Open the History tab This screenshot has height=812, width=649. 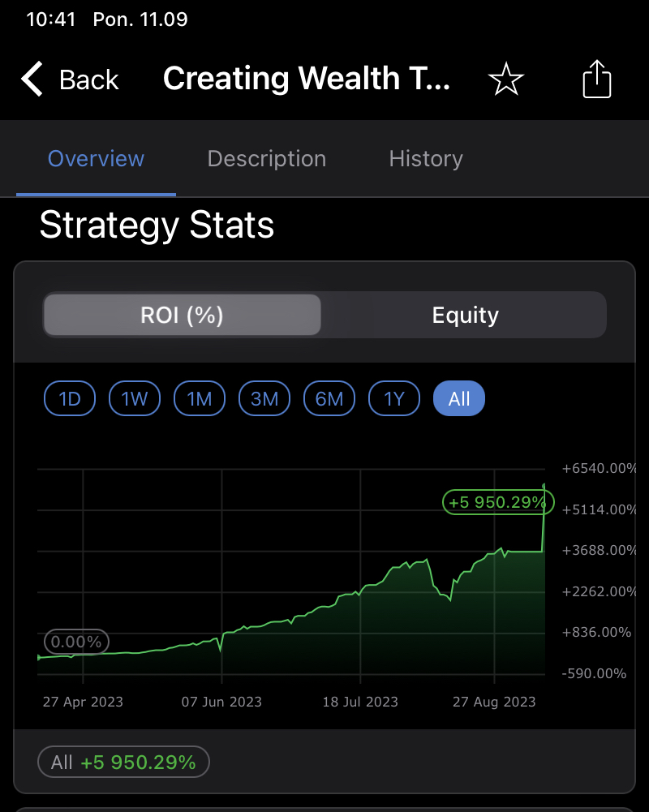(x=426, y=159)
